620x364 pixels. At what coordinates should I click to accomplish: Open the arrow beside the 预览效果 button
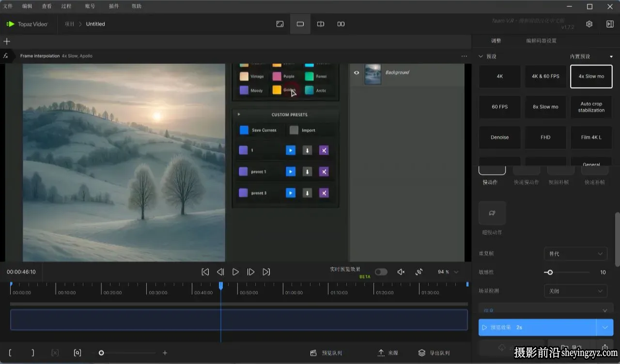tap(605, 327)
